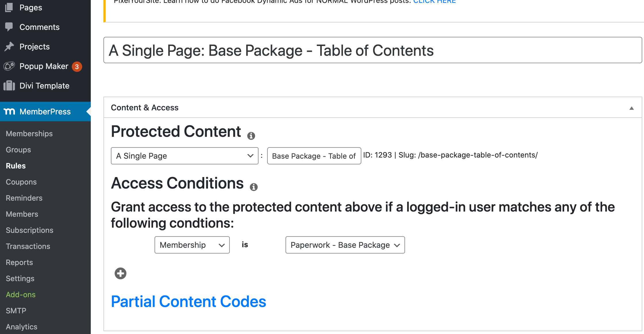Click the Protected Content info icon
The width and height of the screenshot is (644, 334).
(251, 136)
